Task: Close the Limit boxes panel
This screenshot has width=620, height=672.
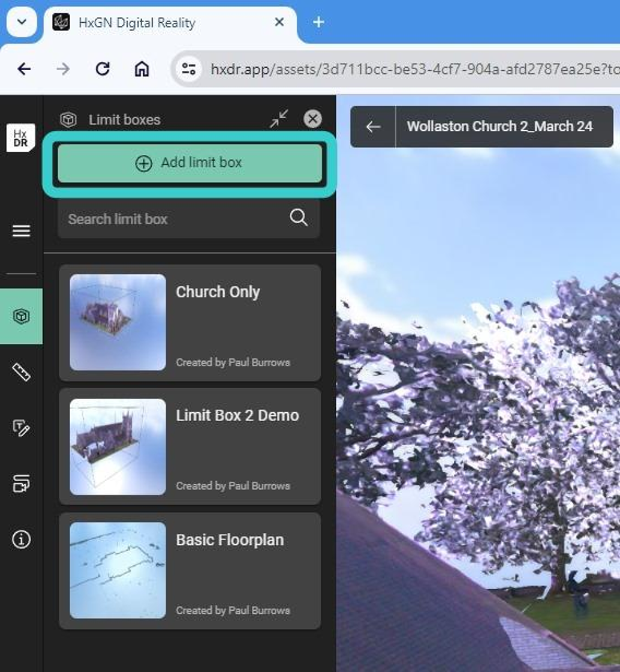Action: pyautogui.click(x=312, y=119)
